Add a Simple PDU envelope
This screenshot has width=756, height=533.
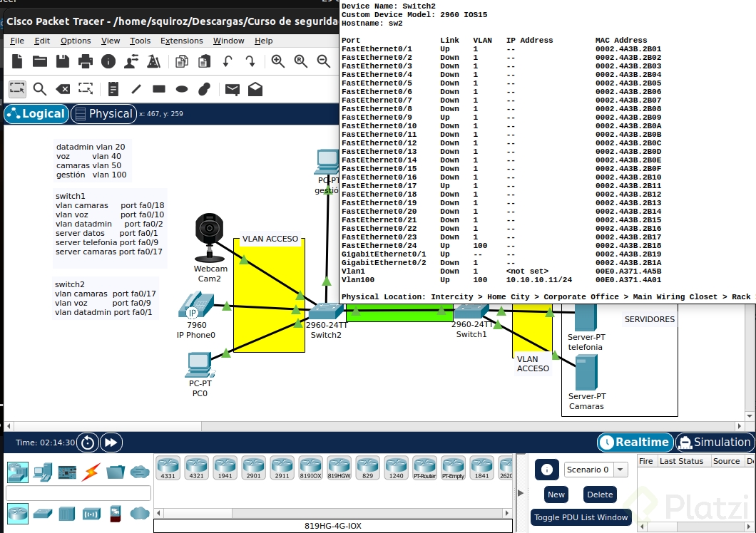point(233,89)
